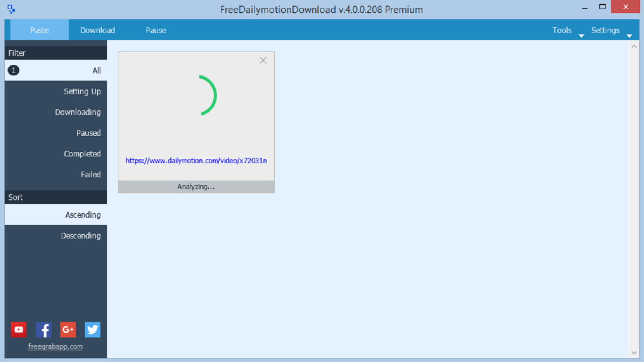
Task: Select the All filter
Action: pyautogui.click(x=56, y=70)
